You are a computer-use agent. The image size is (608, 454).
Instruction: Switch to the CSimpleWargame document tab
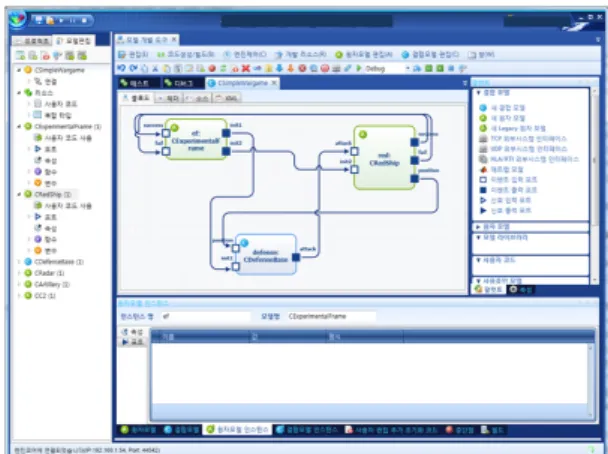(242, 83)
